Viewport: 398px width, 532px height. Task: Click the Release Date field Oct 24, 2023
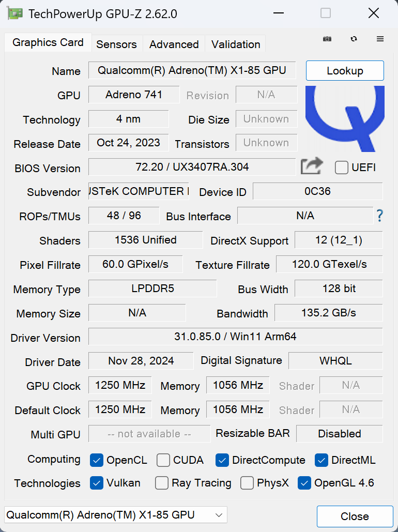click(128, 143)
